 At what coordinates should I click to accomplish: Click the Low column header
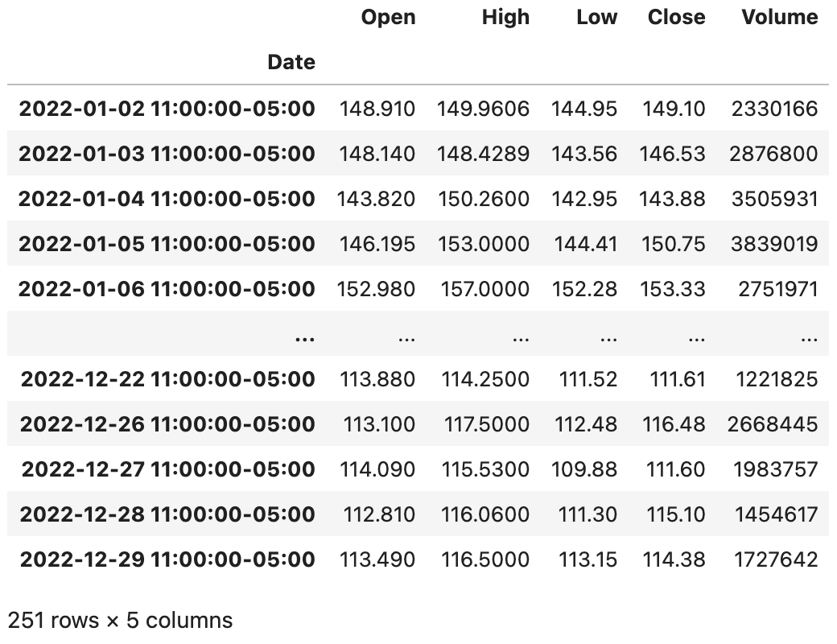coord(596,18)
